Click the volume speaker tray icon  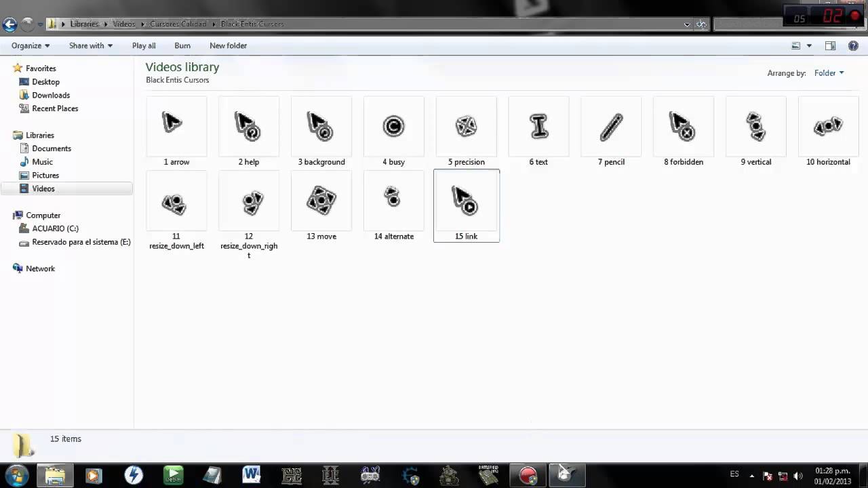[x=797, y=476]
